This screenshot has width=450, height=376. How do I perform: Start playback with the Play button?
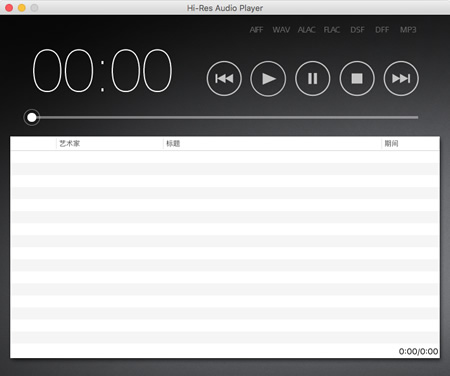[x=268, y=79]
